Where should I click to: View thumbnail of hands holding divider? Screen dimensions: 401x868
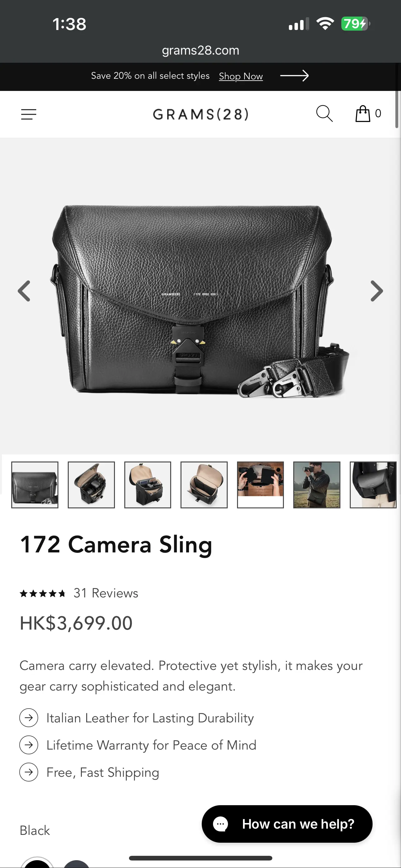point(260,485)
